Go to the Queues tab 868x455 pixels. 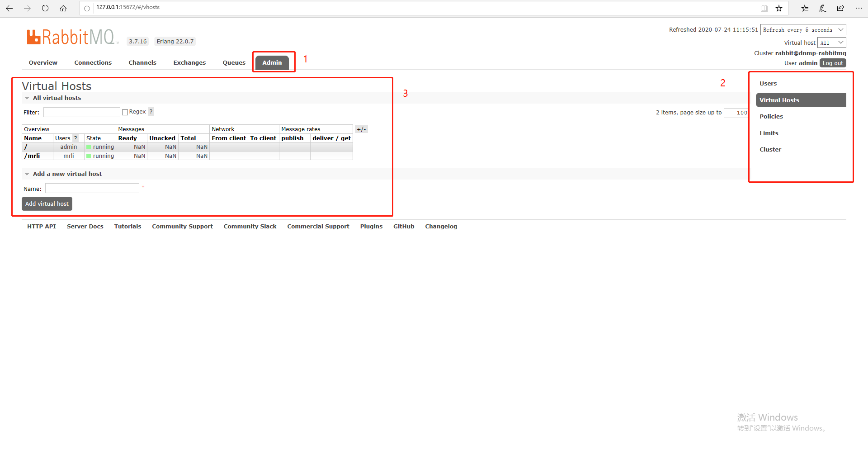(234, 63)
